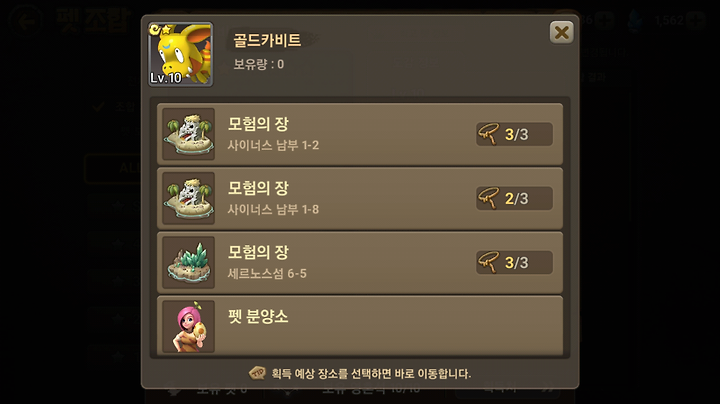This screenshot has height=404, width=720.
Task: Click the 보유량 : 0 owned count text
Action: [259, 64]
